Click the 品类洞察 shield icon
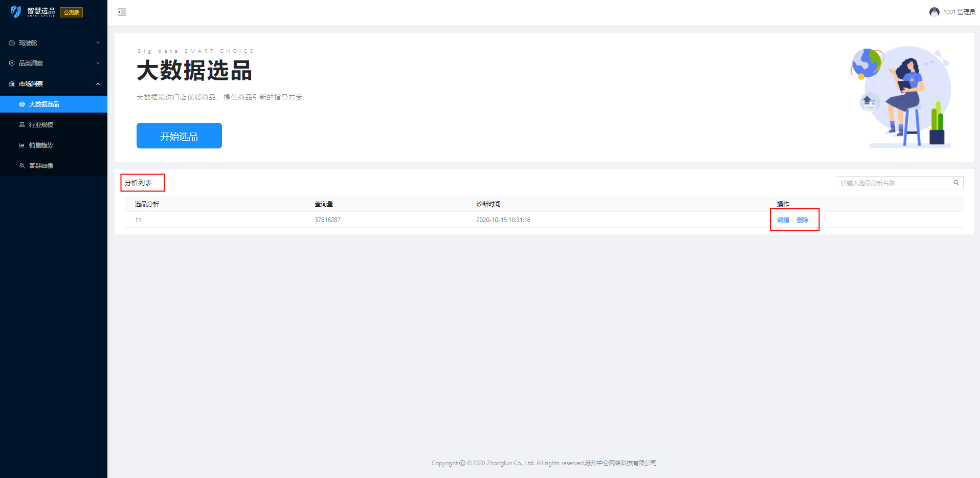Image resolution: width=980 pixels, height=478 pixels. click(x=12, y=63)
